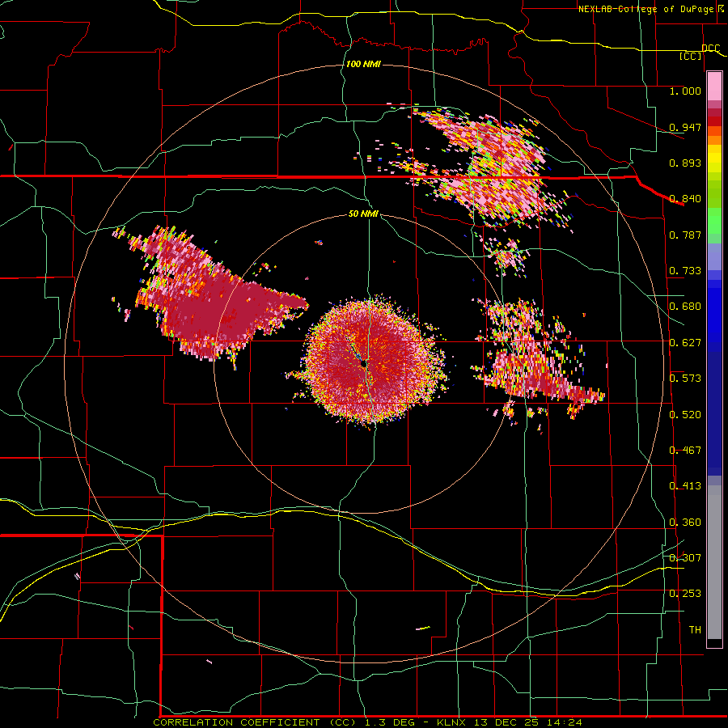The height and width of the screenshot is (728, 728).
Task: Click the 0.573 scale label
Action: tap(685, 379)
